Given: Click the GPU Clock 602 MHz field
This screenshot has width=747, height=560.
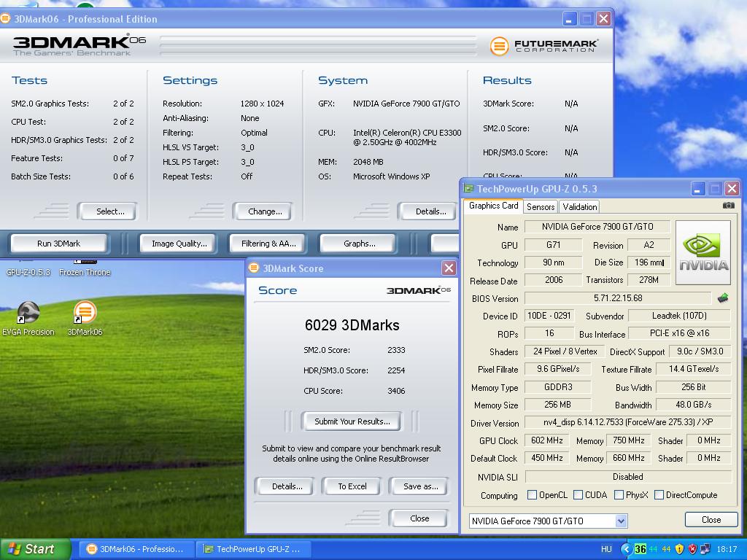Looking at the screenshot, I should pos(547,440).
